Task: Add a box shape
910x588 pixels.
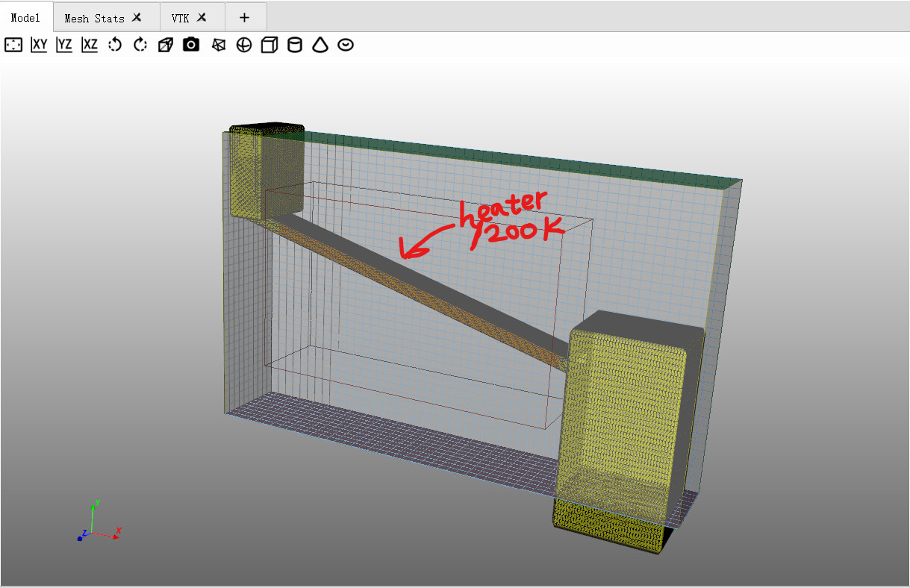Action: point(269,46)
